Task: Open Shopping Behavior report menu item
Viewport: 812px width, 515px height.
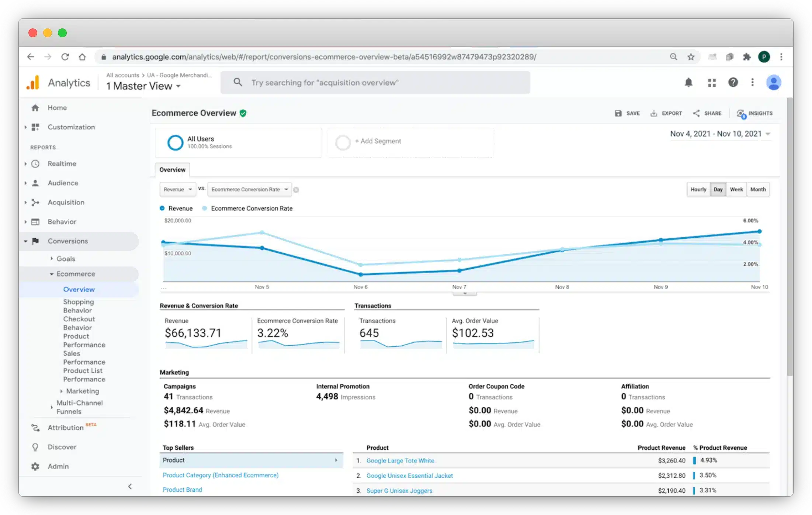Action: (78, 306)
